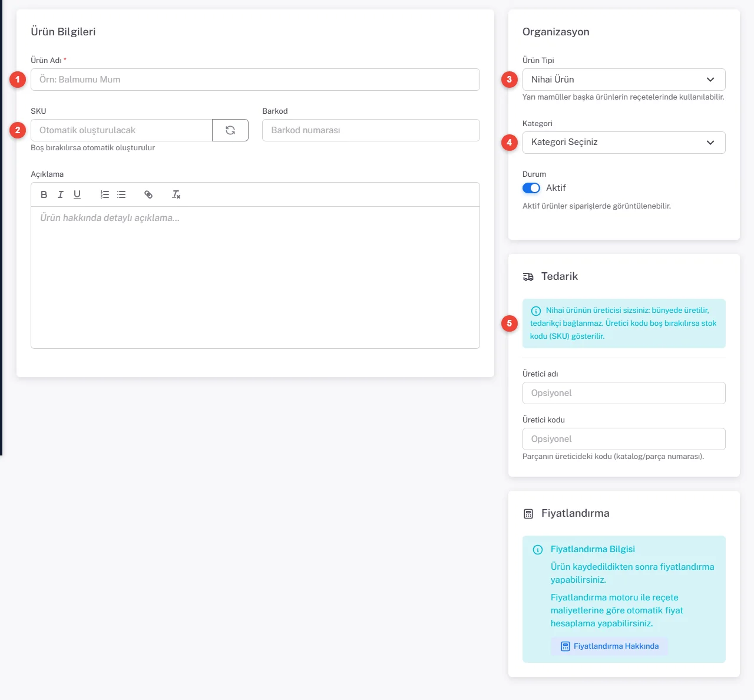Click the Fiyatlandırma calculator heading icon

(x=528, y=514)
